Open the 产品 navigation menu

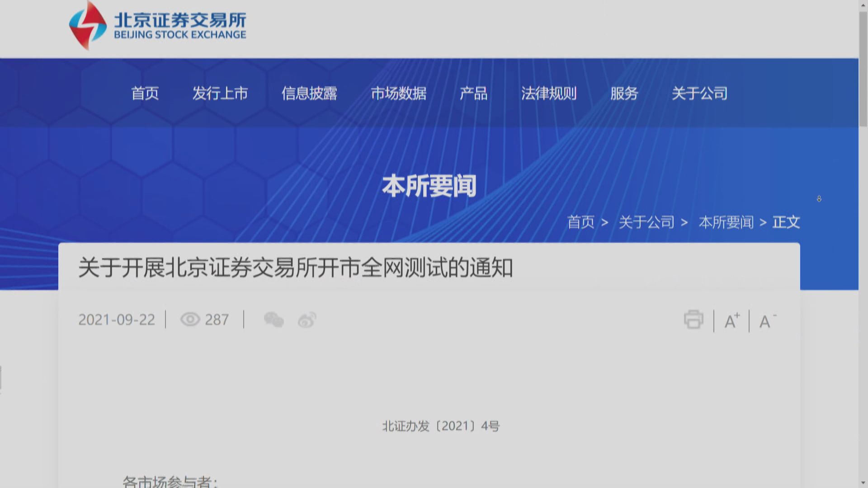pos(473,94)
